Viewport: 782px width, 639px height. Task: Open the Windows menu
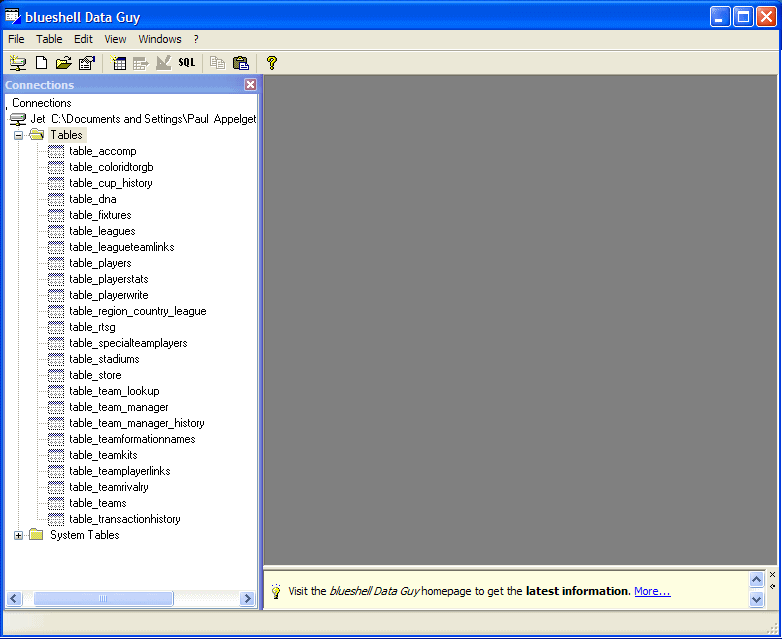tap(160, 39)
